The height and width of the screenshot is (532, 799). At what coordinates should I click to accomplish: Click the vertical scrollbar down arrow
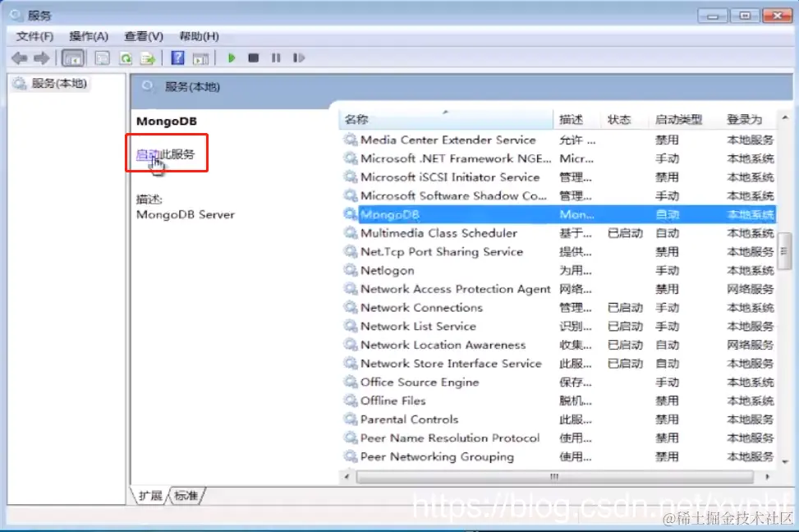click(x=785, y=461)
